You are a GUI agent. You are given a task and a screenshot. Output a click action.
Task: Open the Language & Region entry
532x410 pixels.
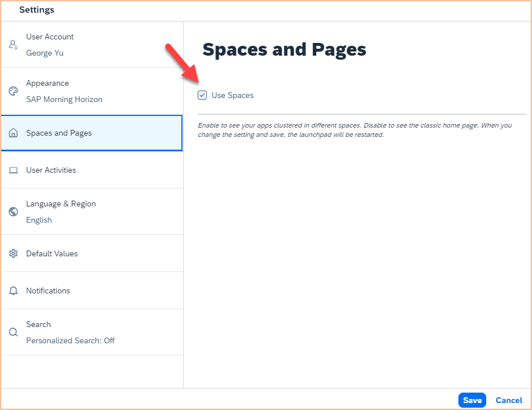pos(92,212)
